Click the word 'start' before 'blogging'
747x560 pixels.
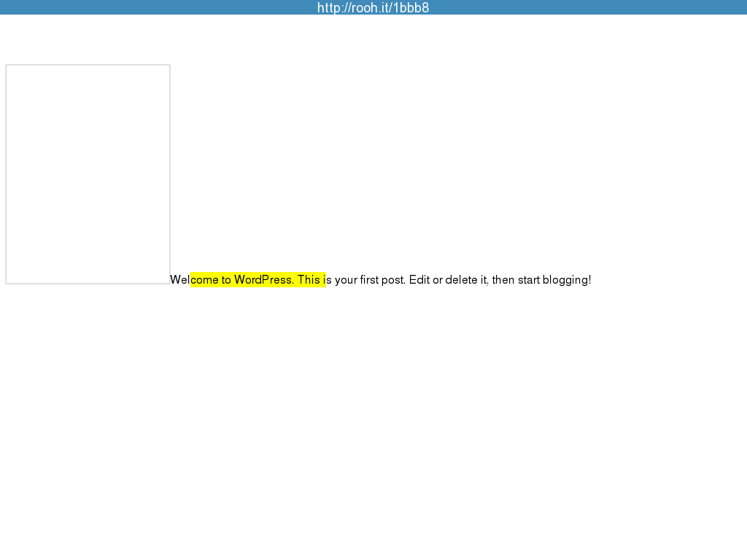click(529, 280)
